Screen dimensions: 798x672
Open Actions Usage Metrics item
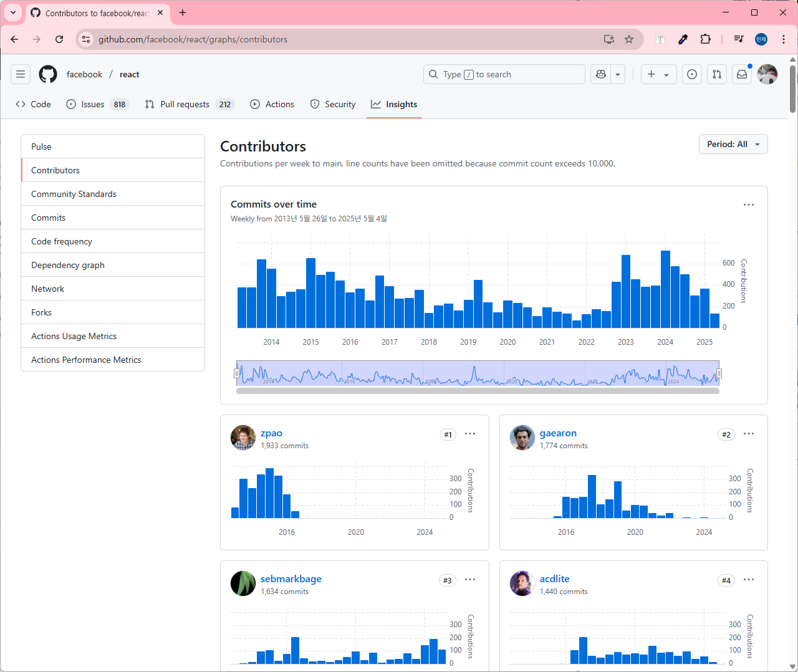113,336
